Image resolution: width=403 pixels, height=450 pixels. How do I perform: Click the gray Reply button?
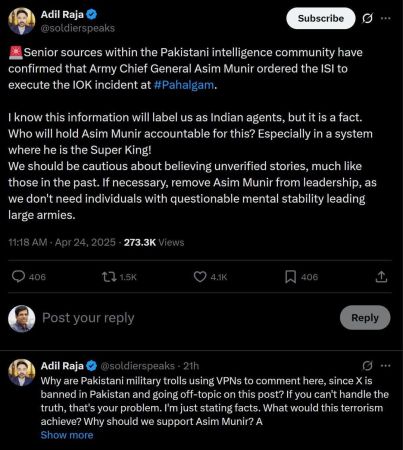pos(365,318)
